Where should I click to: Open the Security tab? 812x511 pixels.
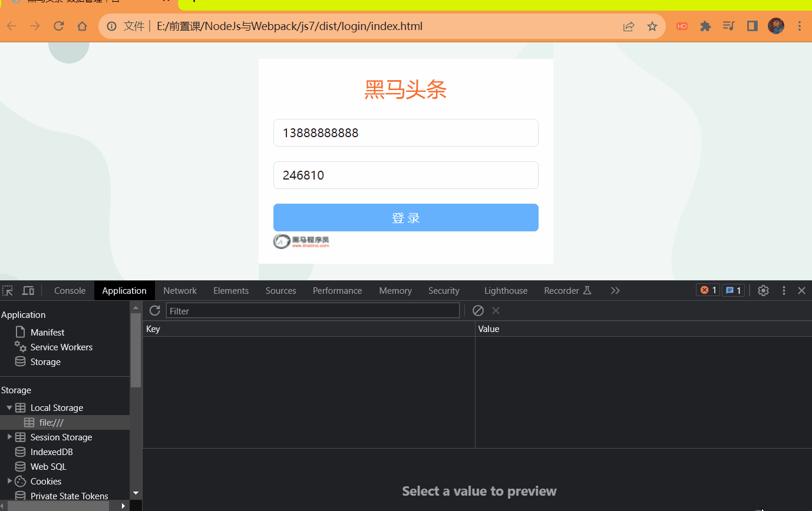444,290
